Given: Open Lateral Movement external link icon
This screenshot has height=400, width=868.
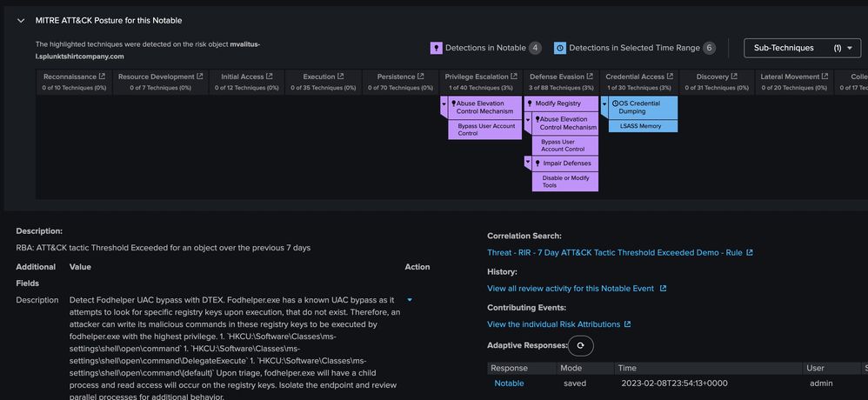Looking at the screenshot, I should pos(825,77).
